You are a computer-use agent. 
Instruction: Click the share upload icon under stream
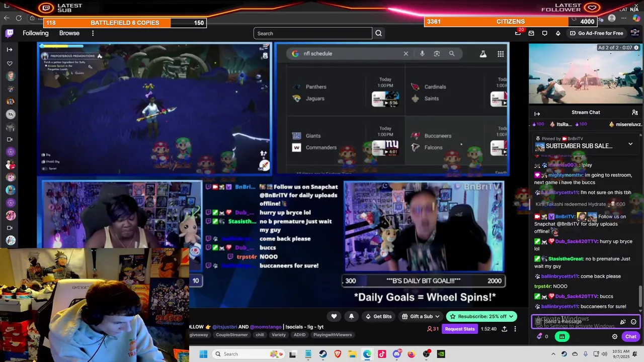point(504,329)
